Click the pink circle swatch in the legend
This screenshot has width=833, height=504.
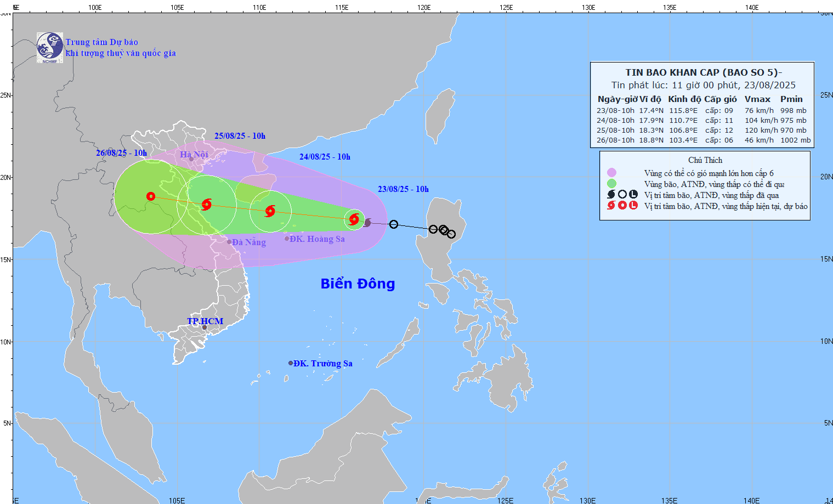(611, 173)
